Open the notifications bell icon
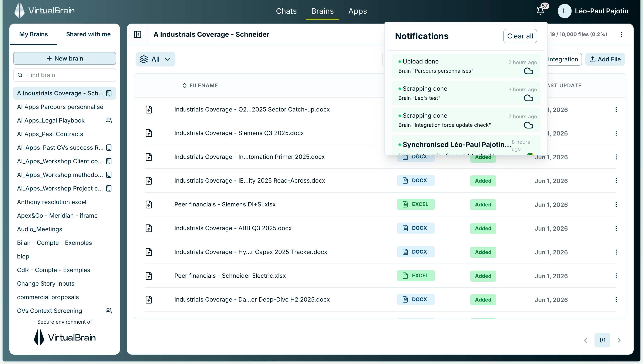 541,11
